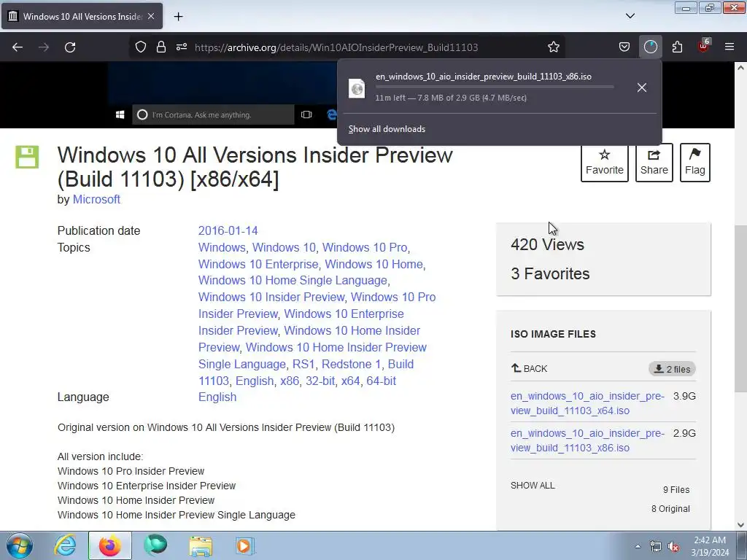Open the Extensions puzzle icon
The image size is (747, 560).
(677, 47)
